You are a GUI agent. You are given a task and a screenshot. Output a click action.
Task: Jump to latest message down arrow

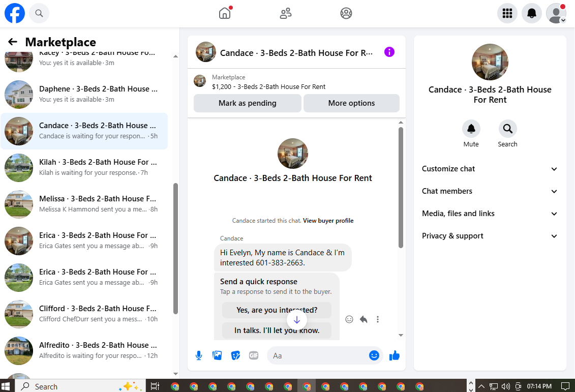click(297, 320)
